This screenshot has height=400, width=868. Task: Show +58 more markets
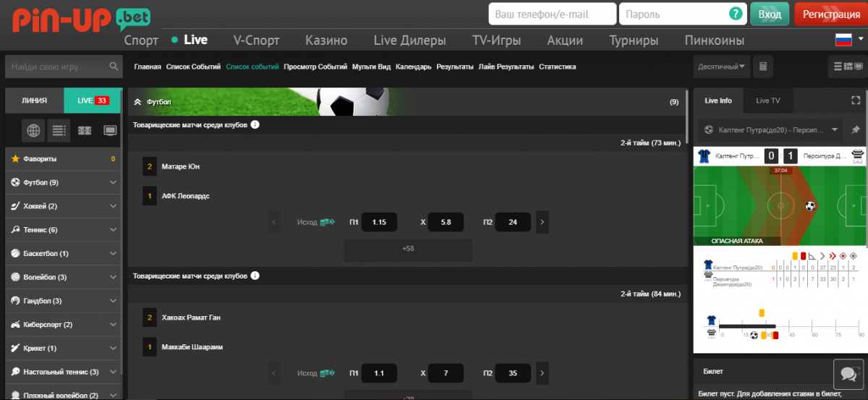(x=408, y=249)
